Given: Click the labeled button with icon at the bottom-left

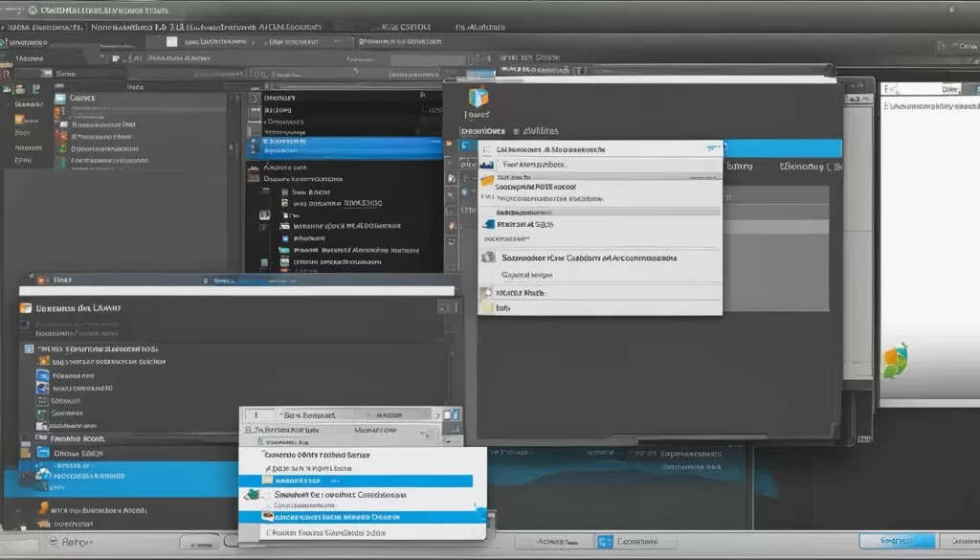Looking at the screenshot, I should 71,542.
